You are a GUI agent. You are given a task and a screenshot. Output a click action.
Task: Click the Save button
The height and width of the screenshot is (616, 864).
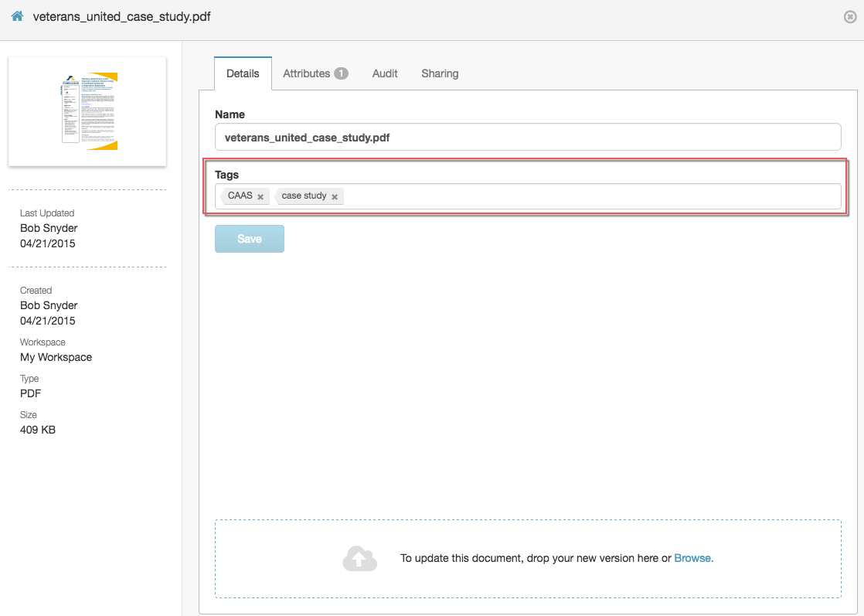pyautogui.click(x=250, y=239)
